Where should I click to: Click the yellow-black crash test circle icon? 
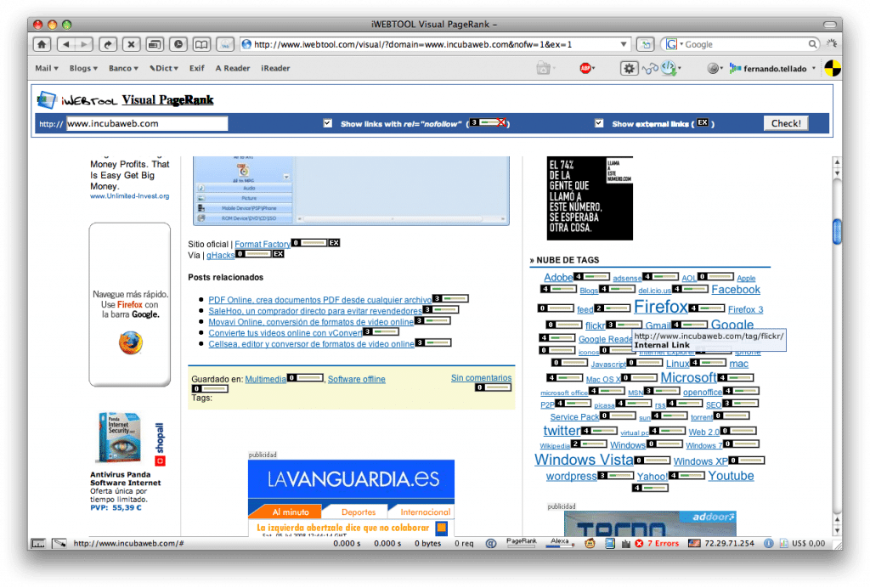coord(833,68)
